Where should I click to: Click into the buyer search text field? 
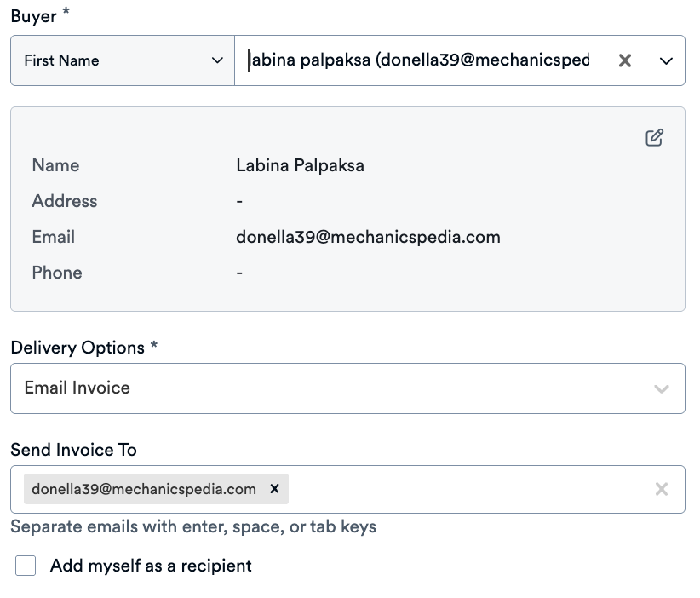coord(417,60)
